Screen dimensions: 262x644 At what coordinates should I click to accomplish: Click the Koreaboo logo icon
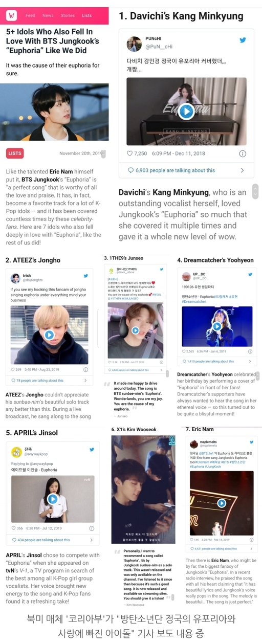pyautogui.click(x=12, y=15)
